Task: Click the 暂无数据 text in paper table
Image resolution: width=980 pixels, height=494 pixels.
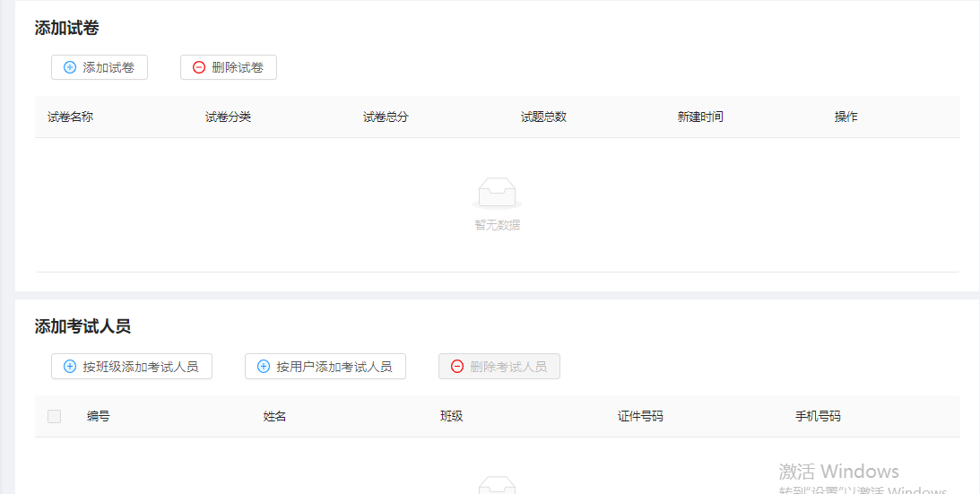Action: click(x=498, y=225)
